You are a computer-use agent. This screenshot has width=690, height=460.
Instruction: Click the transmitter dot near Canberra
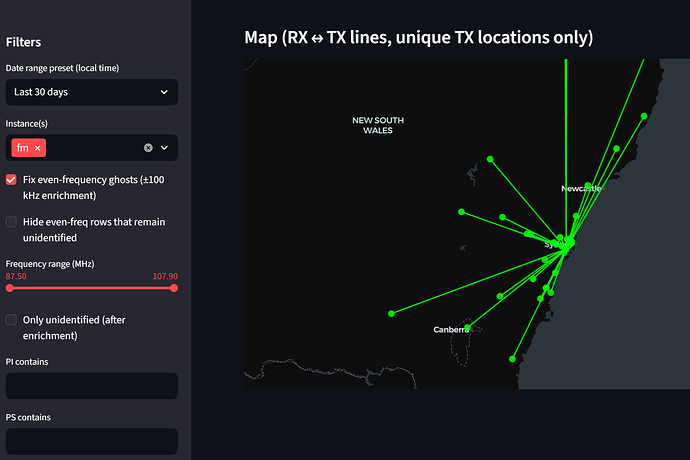467,328
